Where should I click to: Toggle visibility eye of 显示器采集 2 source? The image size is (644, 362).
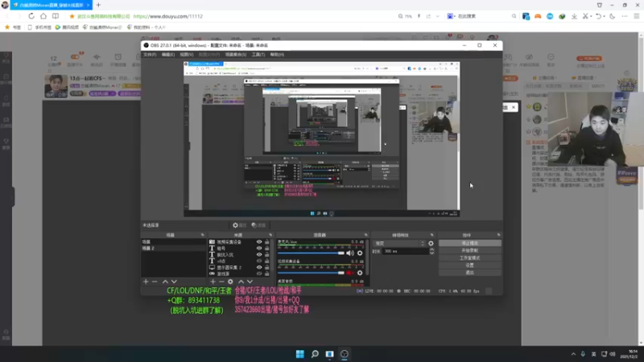(x=259, y=267)
